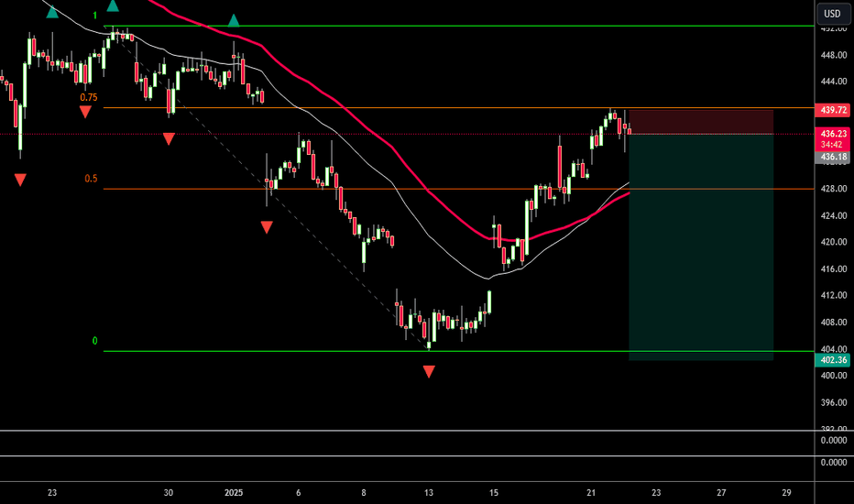This screenshot has width=854, height=504.
Task: Select the Fib retracement label 0.5
Action: 91,179
